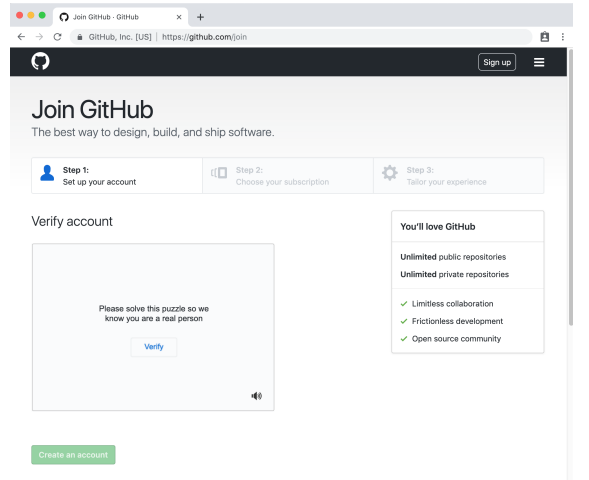
Task: Click checkmark beside Frictionless development
Action: point(404,321)
